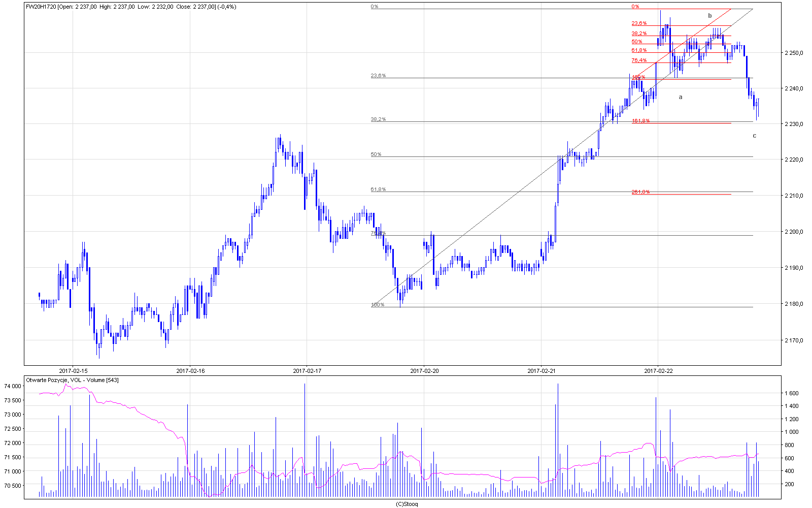Viewport: 812px width, 508px height.
Task: Select the 73 500 open interest axis value
Action: tap(12, 400)
